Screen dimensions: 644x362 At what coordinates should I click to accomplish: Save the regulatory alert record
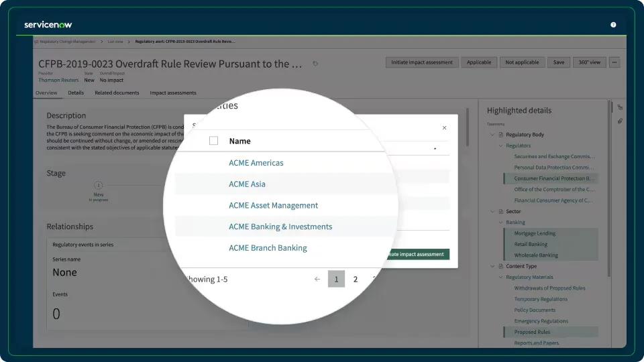click(x=559, y=62)
